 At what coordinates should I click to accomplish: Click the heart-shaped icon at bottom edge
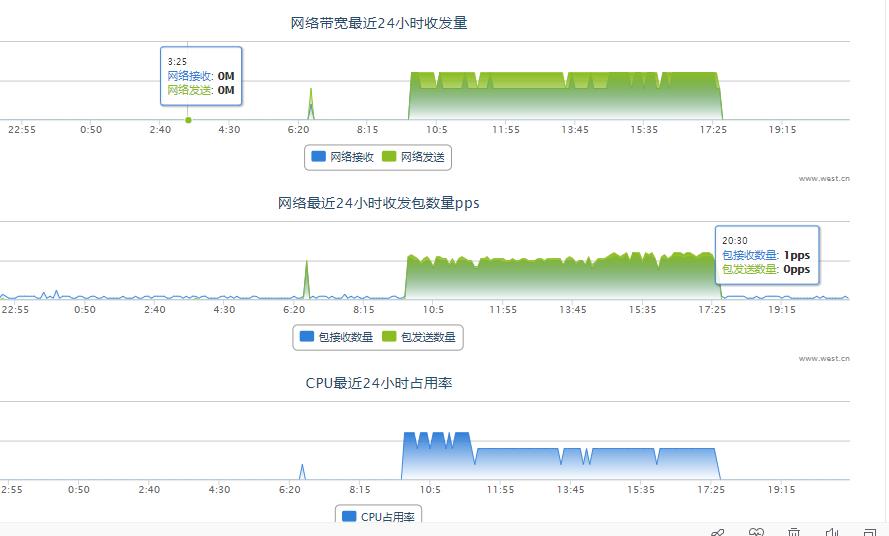[756, 532]
